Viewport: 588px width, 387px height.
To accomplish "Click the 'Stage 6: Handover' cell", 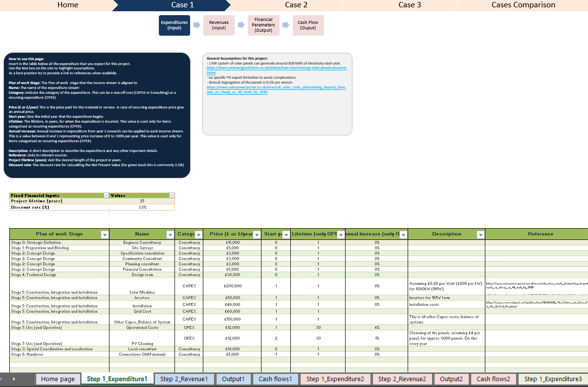I will pyautogui.click(x=59, y=354).
